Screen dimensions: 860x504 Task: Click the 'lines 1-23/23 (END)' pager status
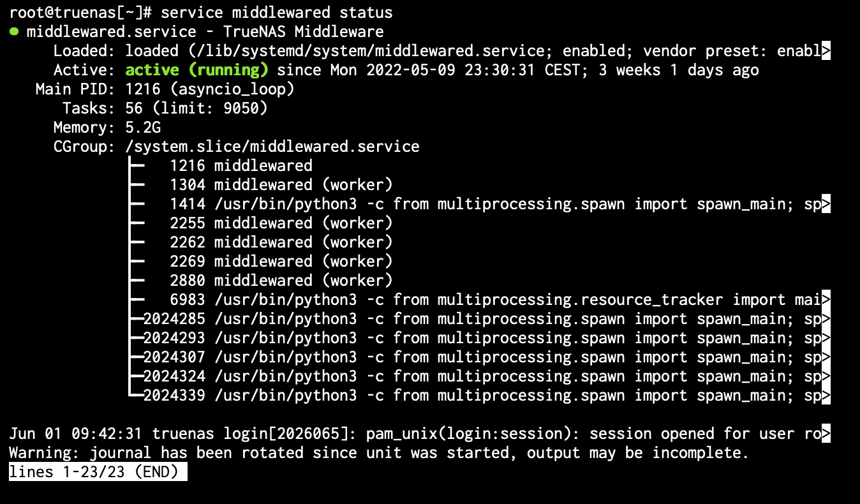[x=98, y=472]
